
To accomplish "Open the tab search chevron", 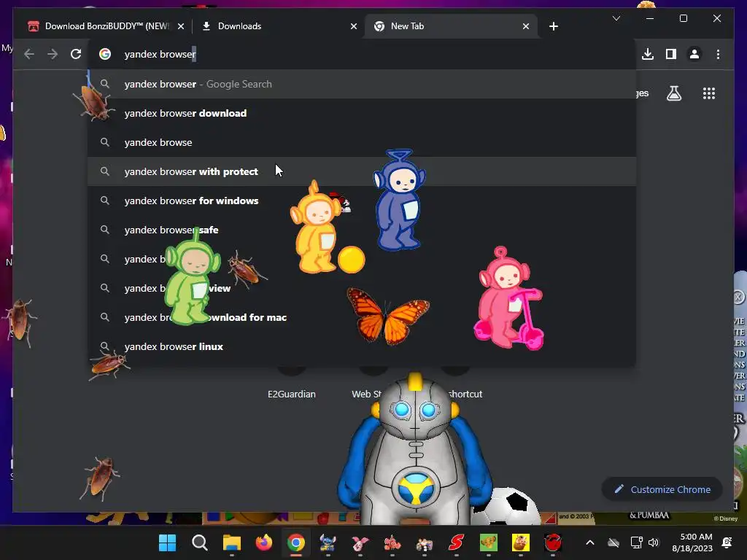I will point(616,18).
